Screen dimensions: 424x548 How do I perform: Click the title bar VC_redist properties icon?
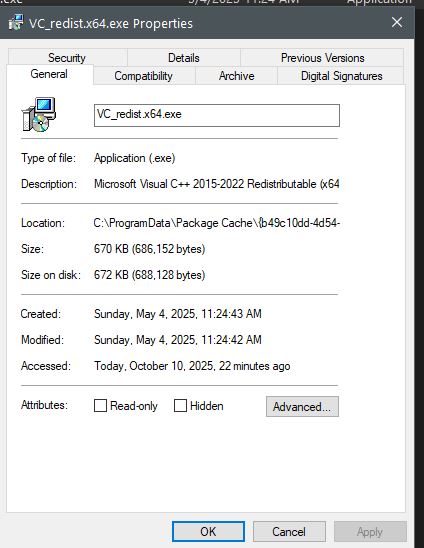pos(16,23)
